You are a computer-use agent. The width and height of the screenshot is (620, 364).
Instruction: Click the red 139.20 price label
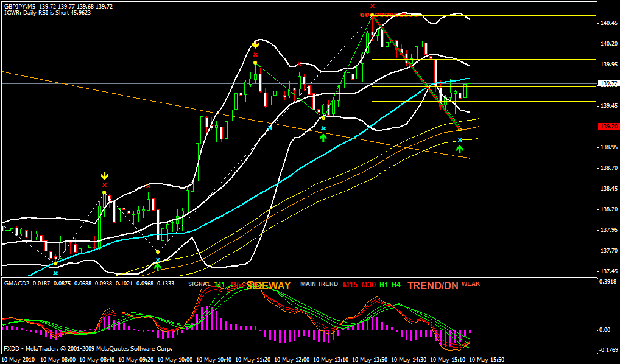pyautogui.click(x=608, y=127)
